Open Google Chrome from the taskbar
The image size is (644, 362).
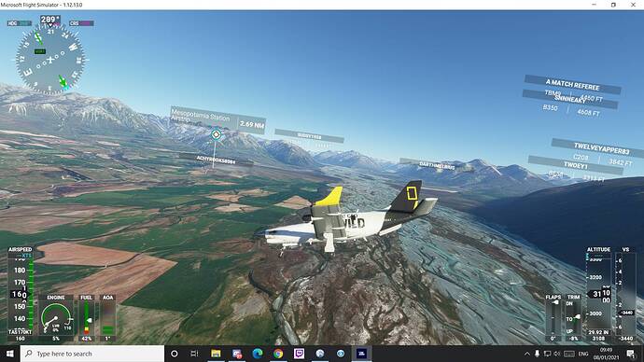tap(278, 354)
